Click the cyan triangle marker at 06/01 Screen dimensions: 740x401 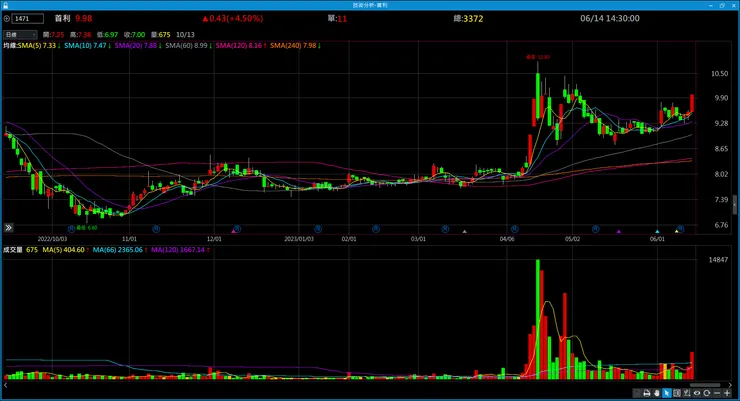pos(657,231)
